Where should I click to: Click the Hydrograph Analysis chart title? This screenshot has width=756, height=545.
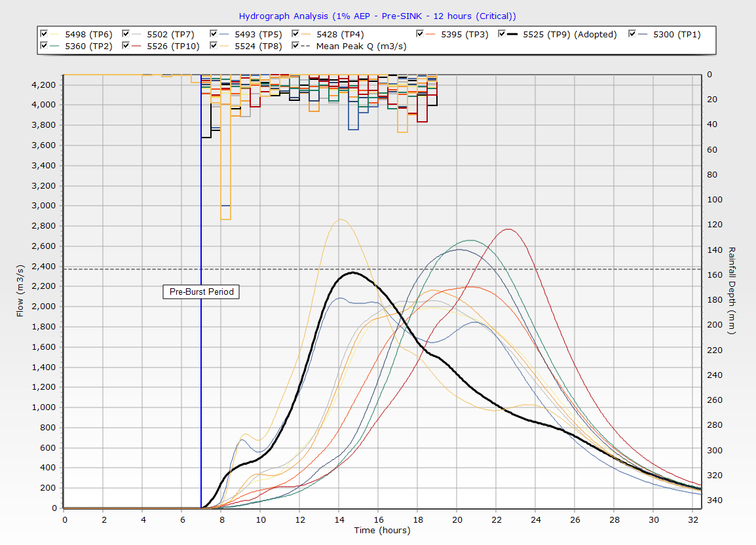pyautogui.click(x=377, y=16)
